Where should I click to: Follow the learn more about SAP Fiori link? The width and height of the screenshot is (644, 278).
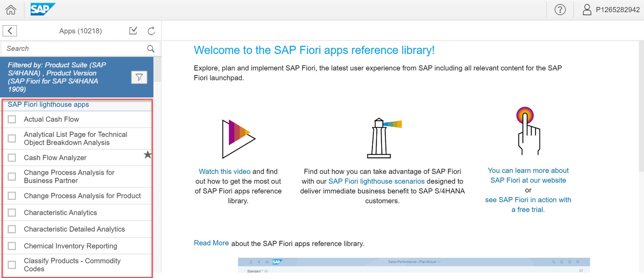pyautogui.click(x=528, y=175)
